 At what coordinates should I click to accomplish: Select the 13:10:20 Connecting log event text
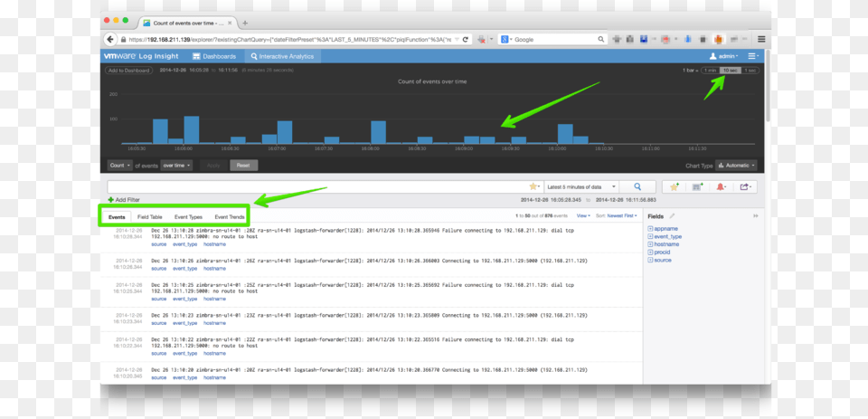pyautogui.click(x=369, y=369)
